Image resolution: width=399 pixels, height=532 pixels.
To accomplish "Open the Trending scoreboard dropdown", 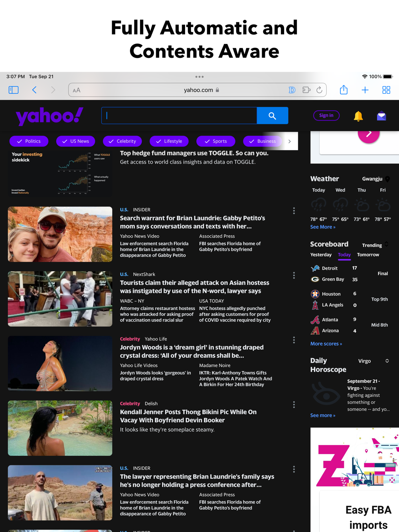I will click(375, 245).
